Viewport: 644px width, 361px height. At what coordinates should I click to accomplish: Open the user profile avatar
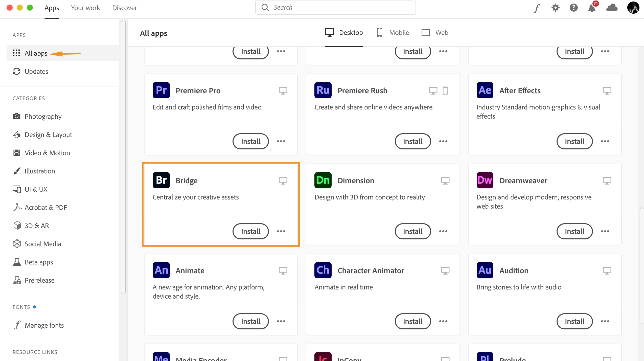click(633, 8)
